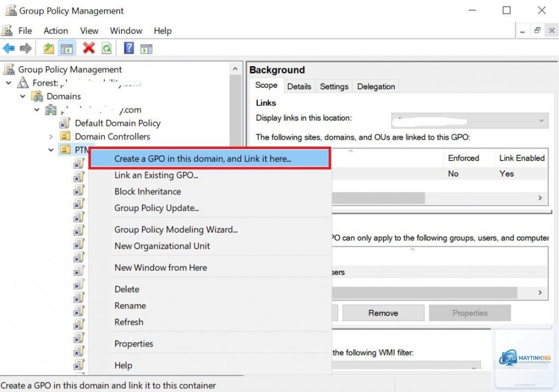Open the blue Help question mark icon
The width and height of the screenshot is (559, 392).
coord(129,48)
